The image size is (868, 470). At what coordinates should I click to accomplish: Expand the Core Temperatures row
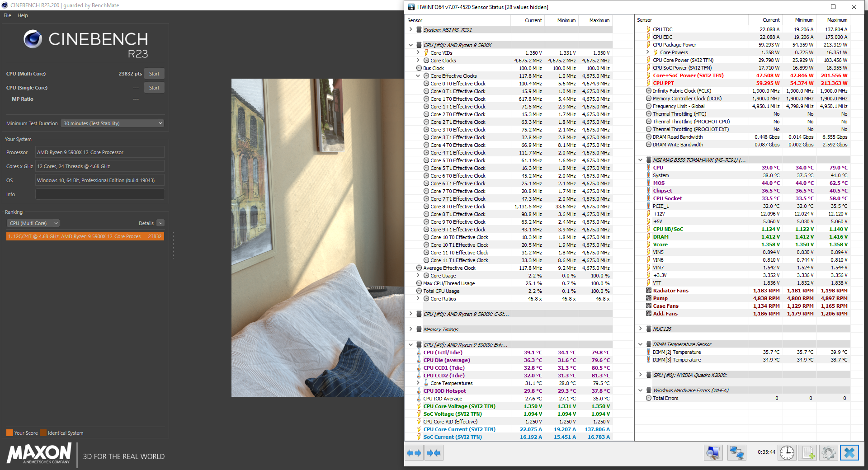coord(418,383)
